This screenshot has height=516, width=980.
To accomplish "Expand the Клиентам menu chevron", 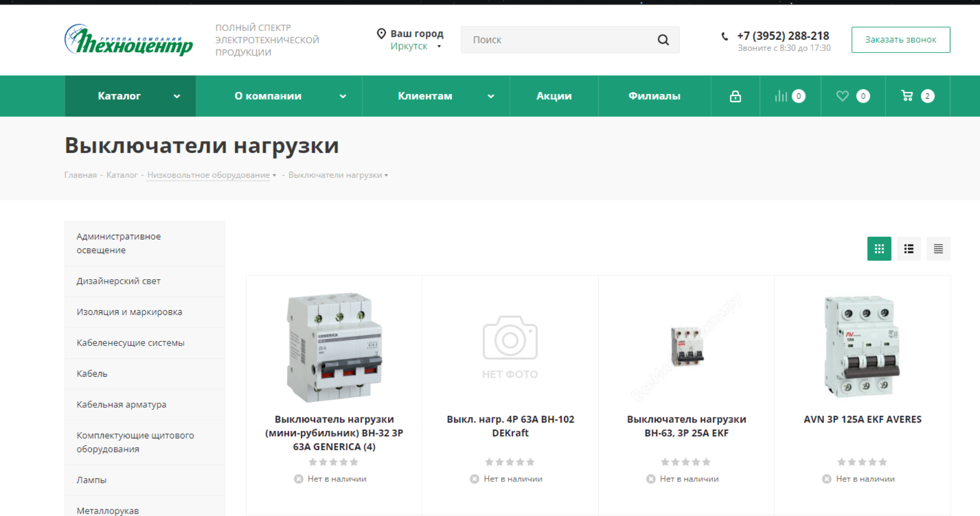I will tap(491, 96).
